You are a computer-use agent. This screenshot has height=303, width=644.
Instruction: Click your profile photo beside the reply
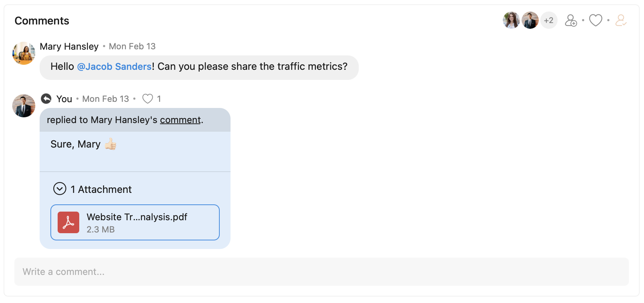click(x=24, y=106)
